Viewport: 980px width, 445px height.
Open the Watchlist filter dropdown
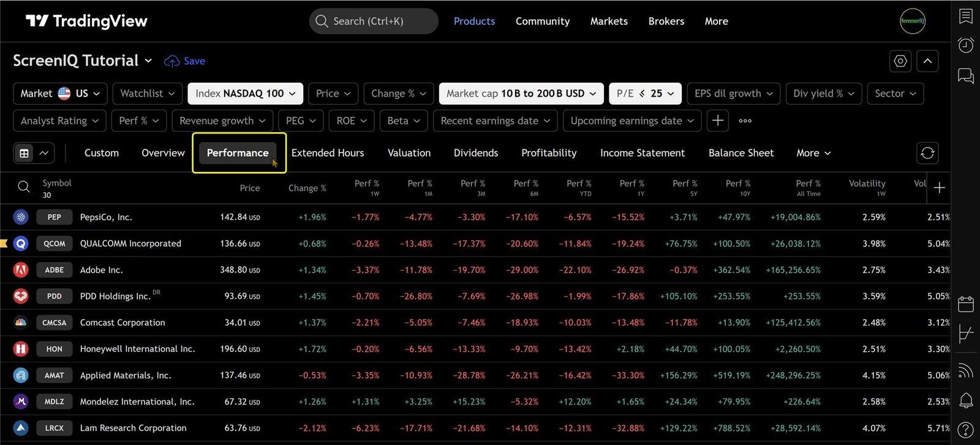click(x=148, y=94)
